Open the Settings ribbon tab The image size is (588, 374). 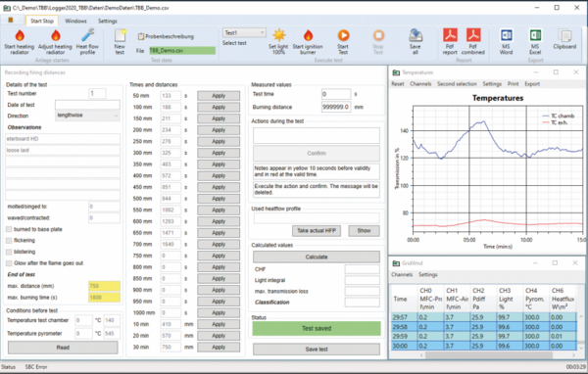pyautogui.click(x=108, y=21)
